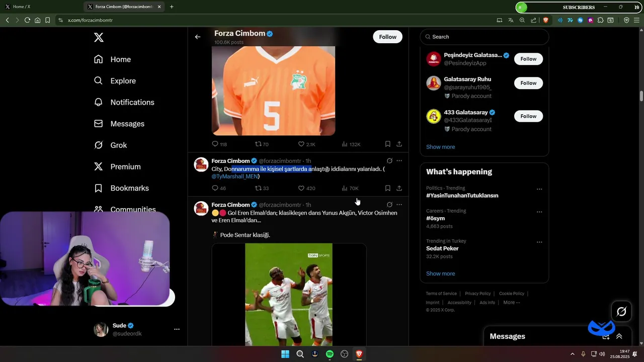The height and width of the screenshot is (362, 644).
Task: Open Explore in the sidebar
Action: click(x=115, y=81)
